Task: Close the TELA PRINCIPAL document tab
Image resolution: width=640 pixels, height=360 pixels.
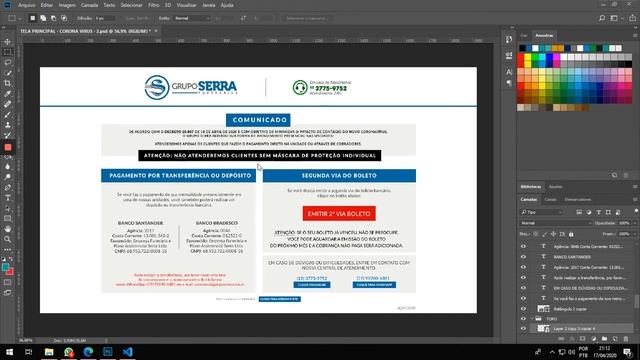Action: pyautogui.click(x=156, y=31)
